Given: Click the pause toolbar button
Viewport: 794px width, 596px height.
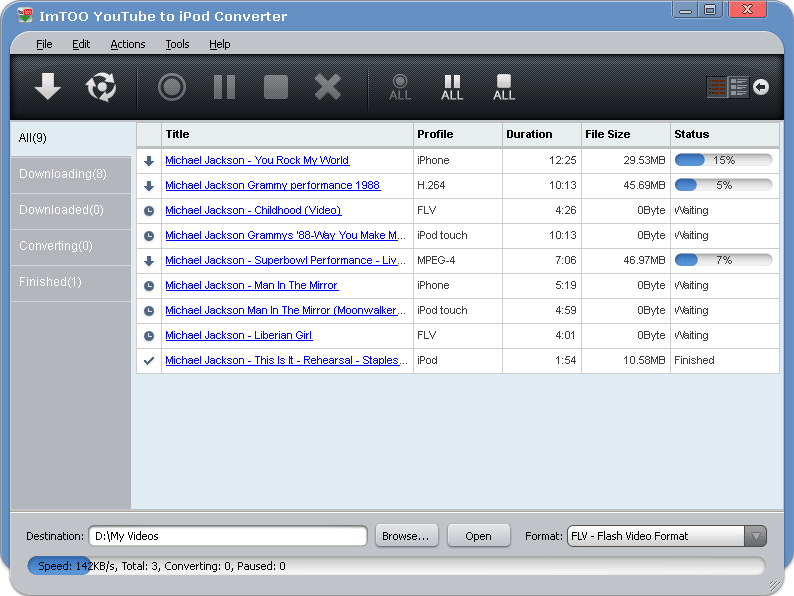Looking at the screenshot, I should click(224, 87).
